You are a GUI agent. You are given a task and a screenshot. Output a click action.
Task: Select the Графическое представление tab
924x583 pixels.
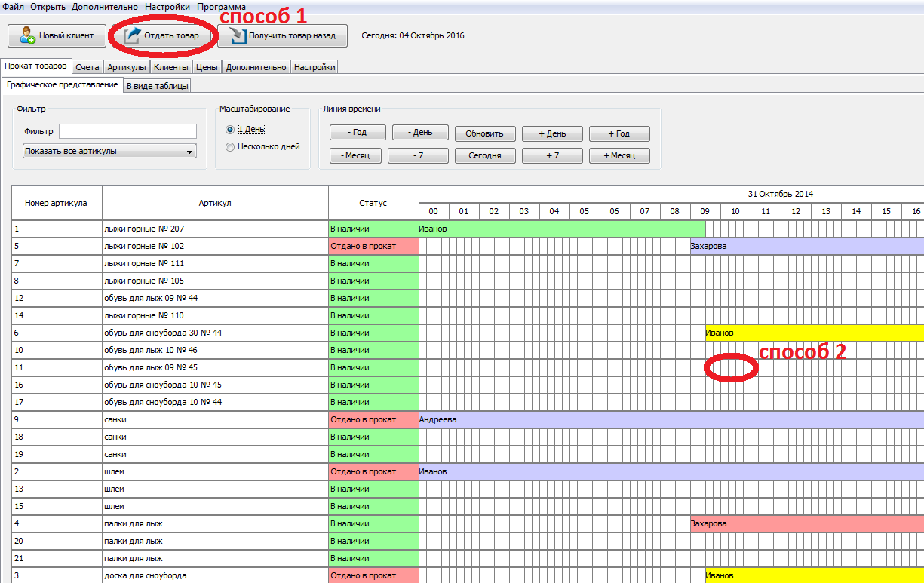[x=62, y=85]
